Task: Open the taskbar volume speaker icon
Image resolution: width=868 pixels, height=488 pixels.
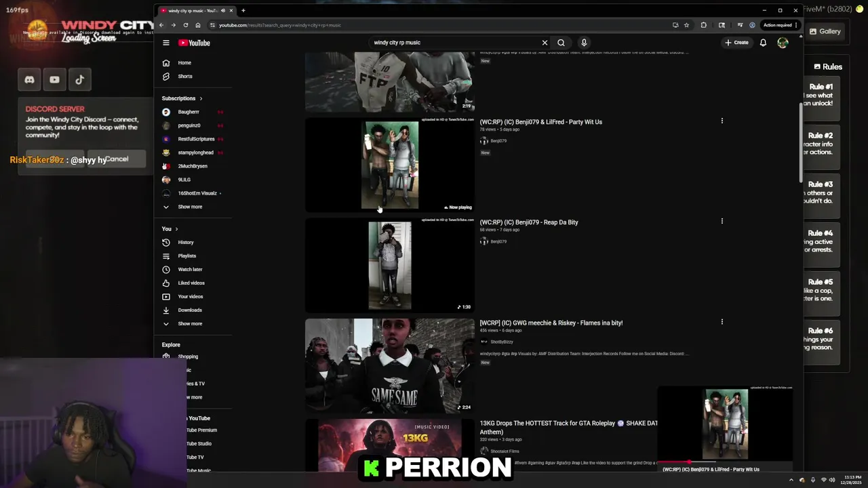Action: tap(832, 480)
